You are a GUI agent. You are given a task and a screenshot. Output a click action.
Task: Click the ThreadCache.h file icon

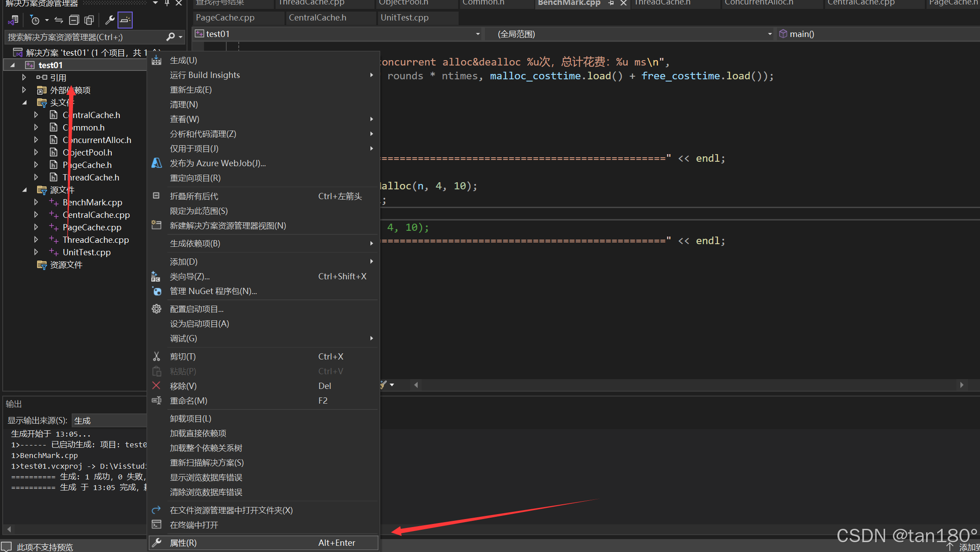click(x=54, y=177)
